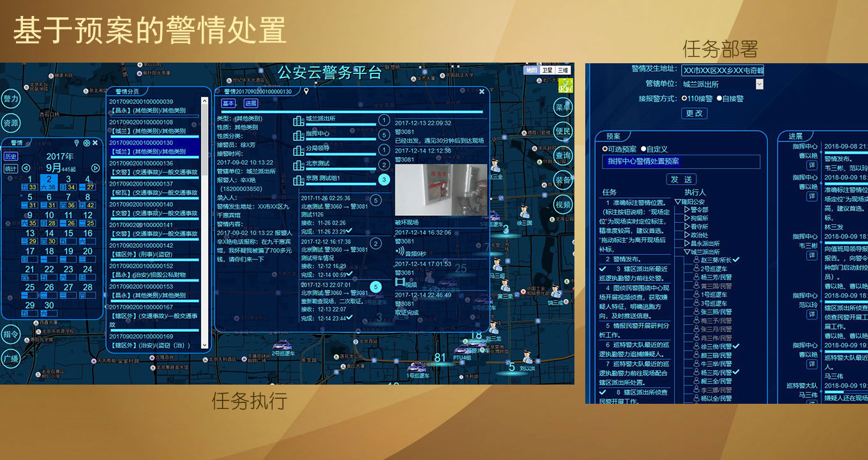The width and height of the screenshot is (868, 460).
Task: Switch map to 卫星 view
Action: click(547, 70)
